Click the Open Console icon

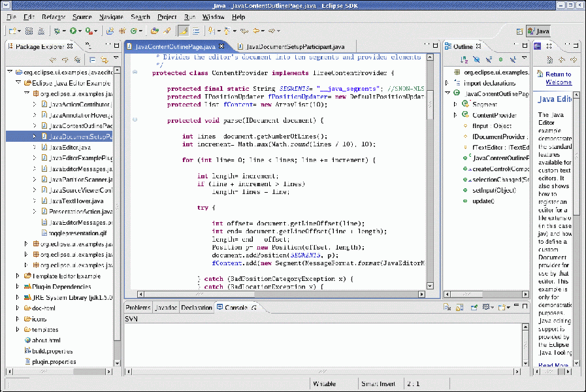tap(502, 307)
